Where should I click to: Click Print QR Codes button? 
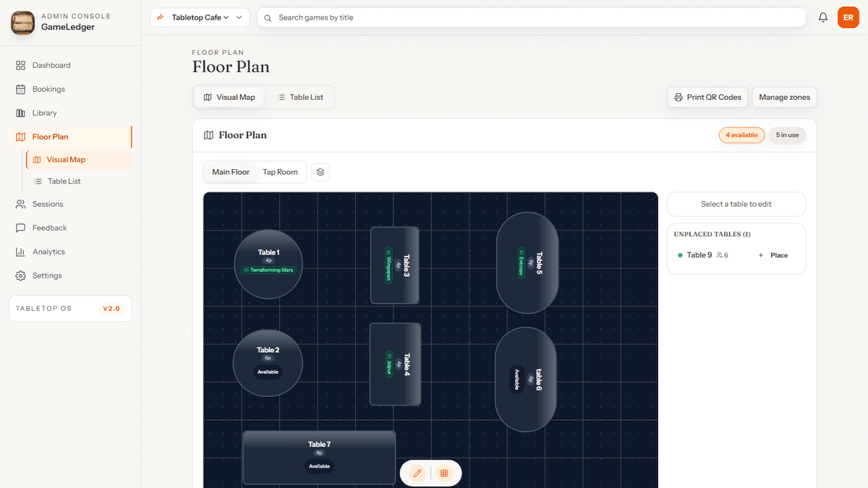707,97
